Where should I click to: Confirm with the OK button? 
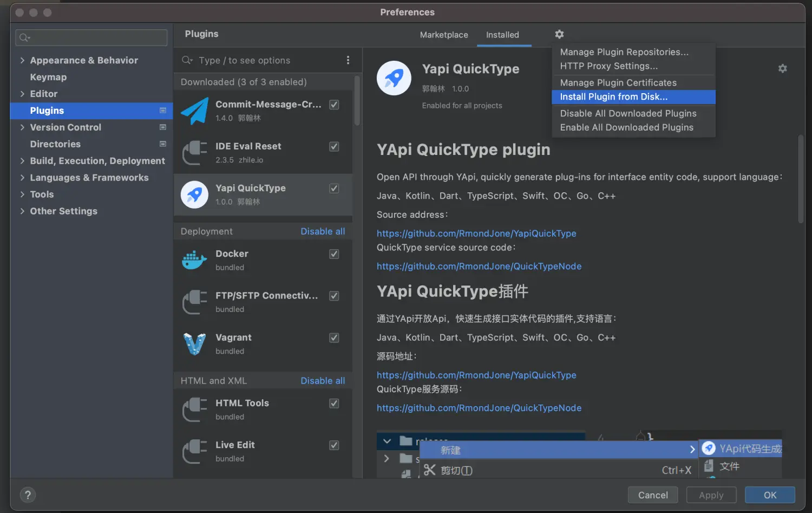click(x=770, y=495)
